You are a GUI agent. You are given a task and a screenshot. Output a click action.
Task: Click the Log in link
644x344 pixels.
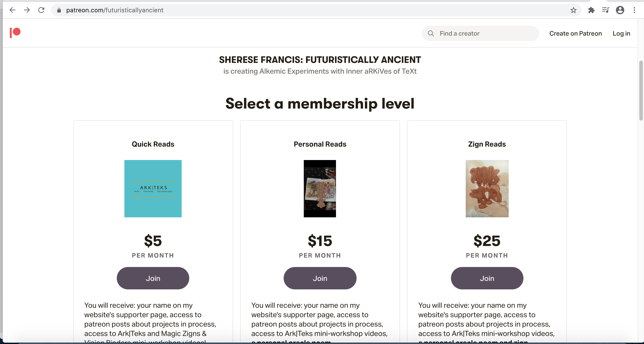pyautogui.click(x=621, y=34)
